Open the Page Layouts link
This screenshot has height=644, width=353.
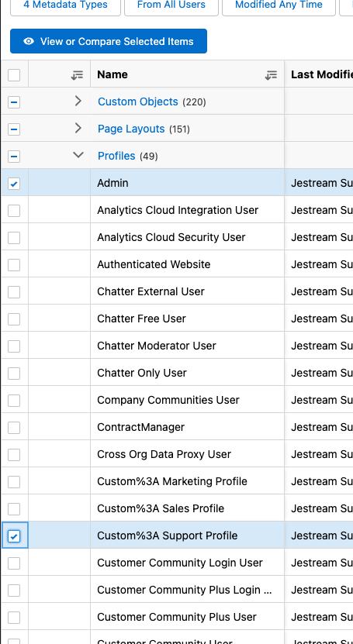click(x=131, y=129)
